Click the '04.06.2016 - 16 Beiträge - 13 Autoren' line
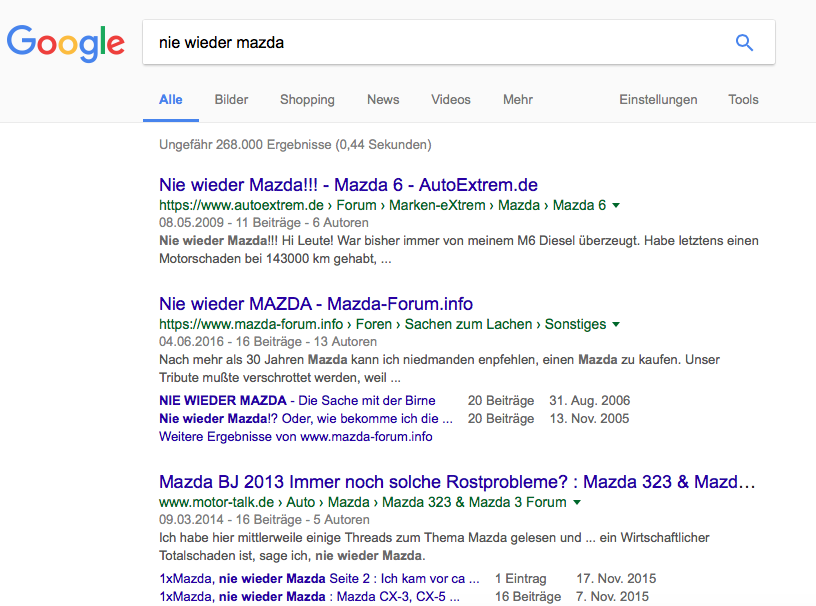Image resolution: width=816 pixels, height=606 pixels. pyautogui.click(x=268, y=342)
